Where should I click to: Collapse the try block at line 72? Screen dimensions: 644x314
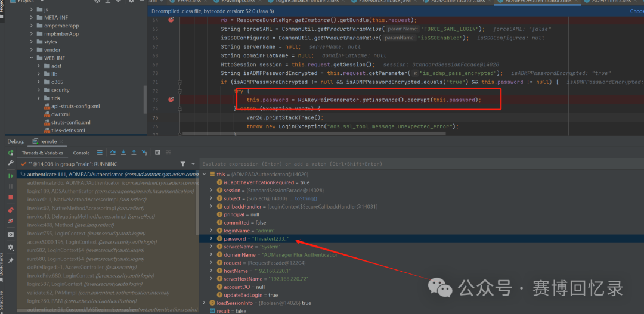179,92
